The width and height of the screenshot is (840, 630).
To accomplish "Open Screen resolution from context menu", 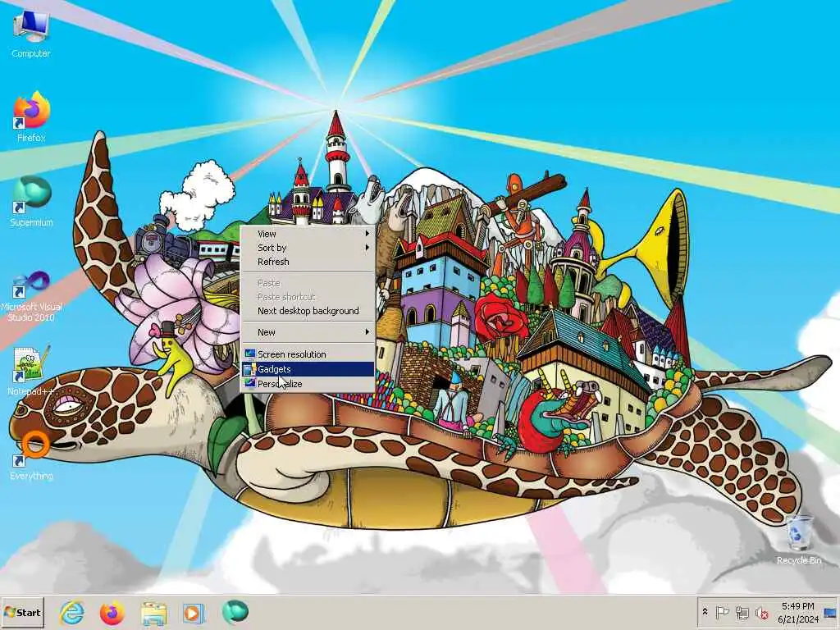I will click(308, 354).
